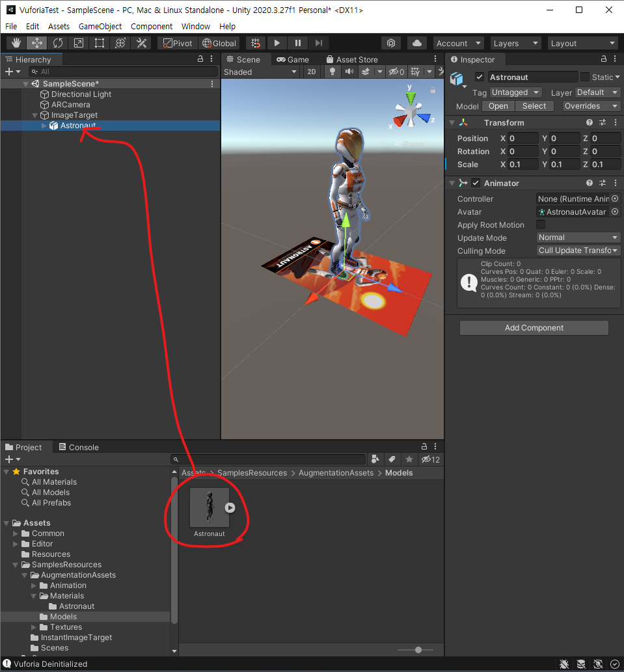The width and height of the screenshot is (624, 672).
Task: Start Play mode
Action: [277, 43]
